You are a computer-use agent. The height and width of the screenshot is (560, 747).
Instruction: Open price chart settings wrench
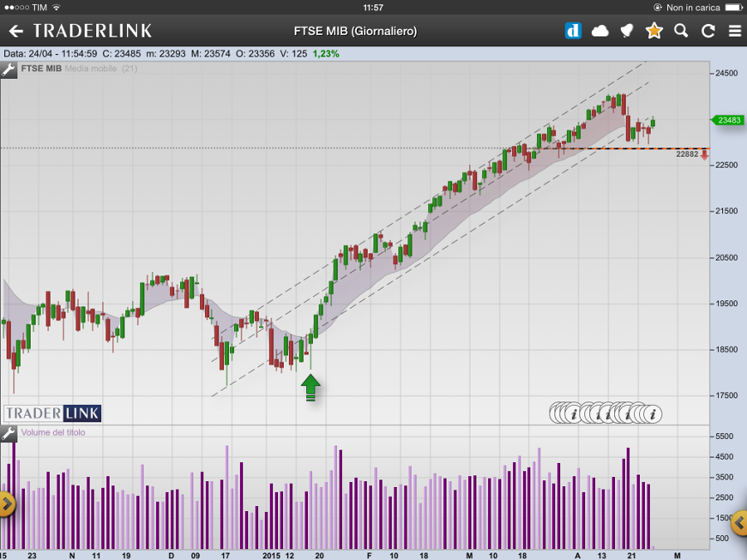click(x=8, y=69)
